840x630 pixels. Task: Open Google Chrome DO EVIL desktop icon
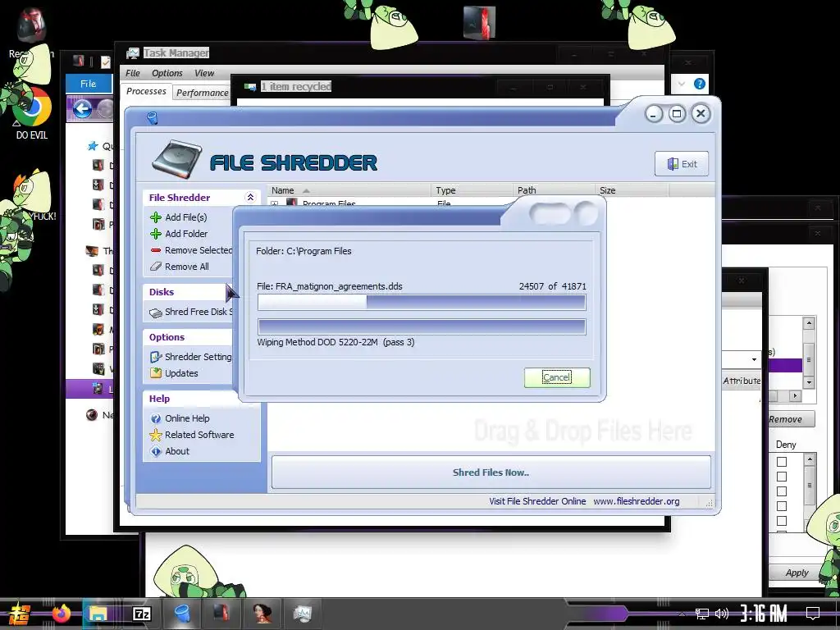[32, 110]
